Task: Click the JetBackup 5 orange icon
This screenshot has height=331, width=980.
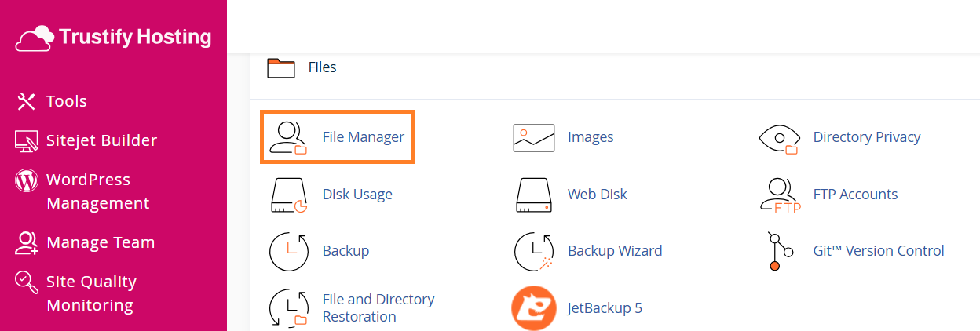Action: [x=534, y=308]
